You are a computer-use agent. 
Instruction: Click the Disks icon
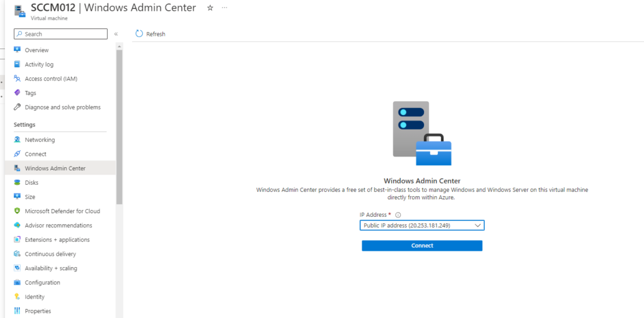[17, 182]
